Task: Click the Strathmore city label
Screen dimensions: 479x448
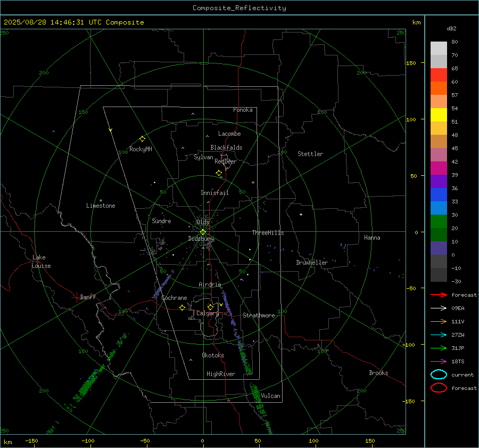Action: [259, 315]
